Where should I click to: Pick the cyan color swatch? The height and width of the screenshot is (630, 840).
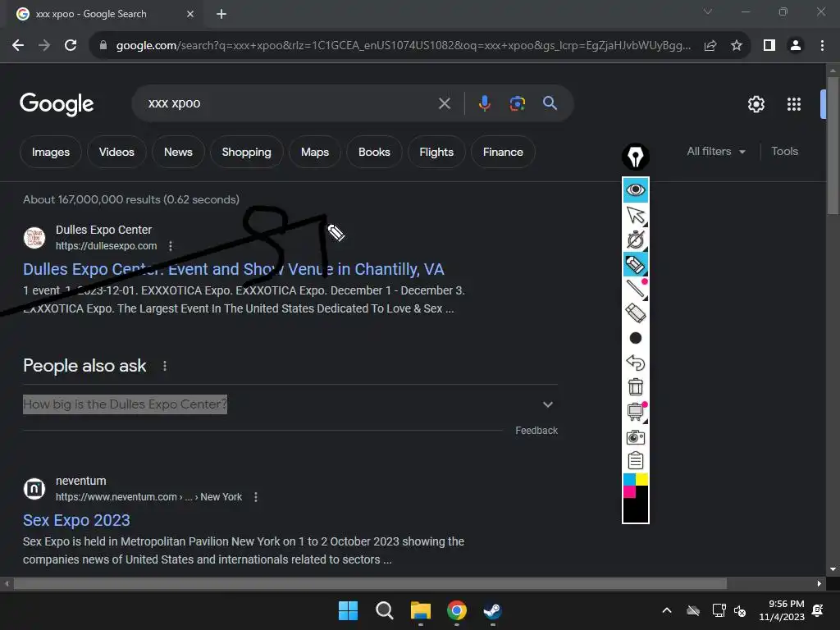tap(629, 479)
